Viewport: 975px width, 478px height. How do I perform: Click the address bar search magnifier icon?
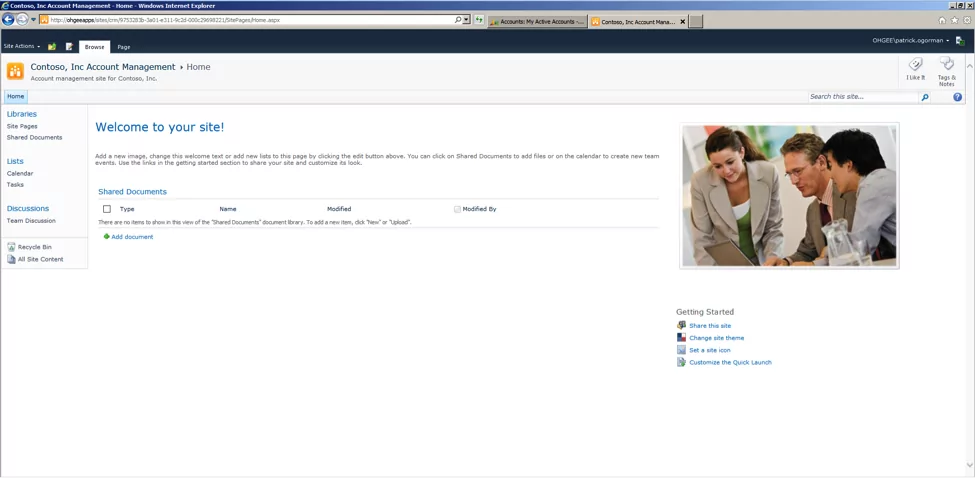coord(458,20)
